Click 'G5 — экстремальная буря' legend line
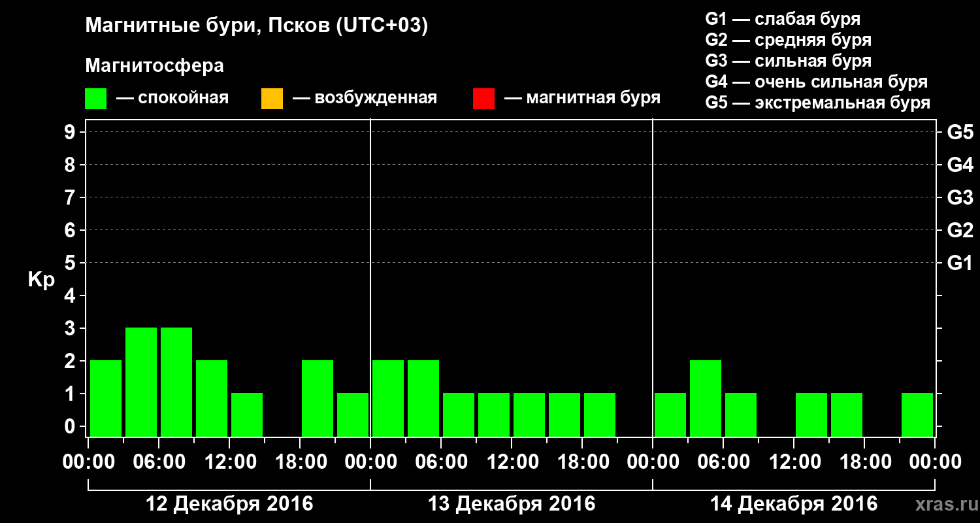 [818, 103]
